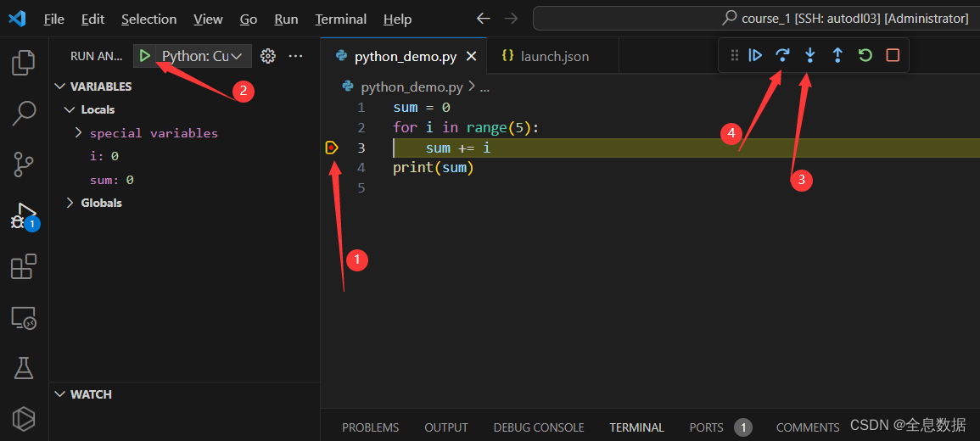Open the Run menu
This screenshot has width=980, height=441.
click(x=286, y=20)
